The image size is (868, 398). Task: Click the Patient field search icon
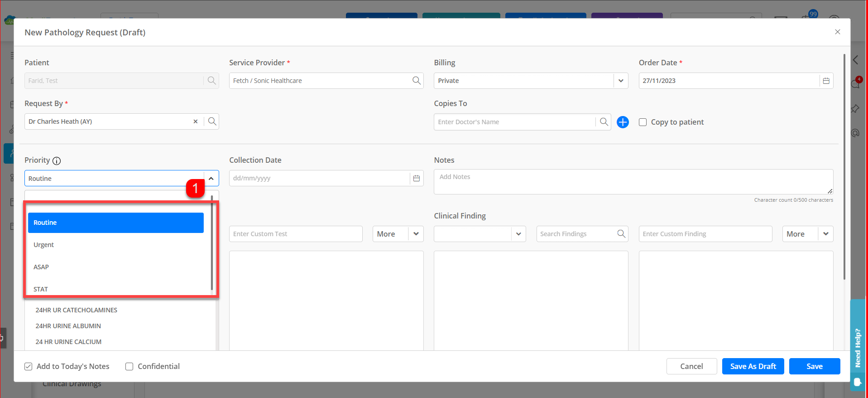point(211,81)
